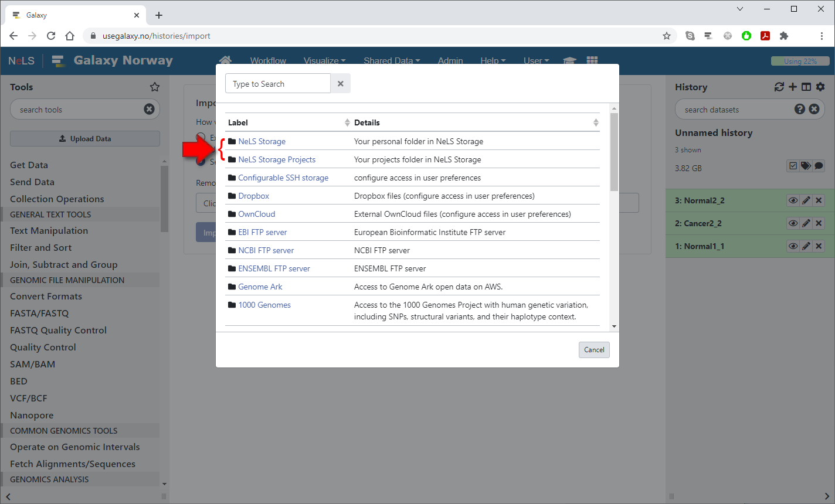The height and width of the screenshot is (504, 835).
Task: Create a new history with plus icon
Action: click(x=793, y=87)
